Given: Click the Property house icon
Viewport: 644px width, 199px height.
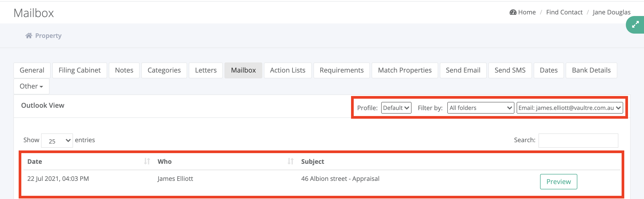Looking at the screenshot, I should click(x=29, y=36).
